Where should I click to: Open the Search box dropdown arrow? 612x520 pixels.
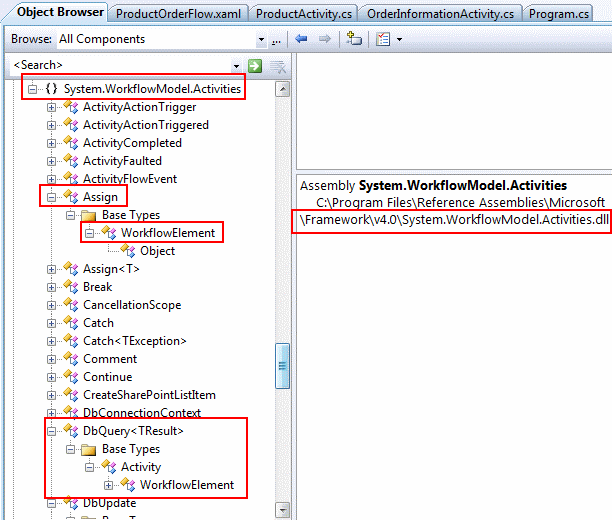pos(237,66)
